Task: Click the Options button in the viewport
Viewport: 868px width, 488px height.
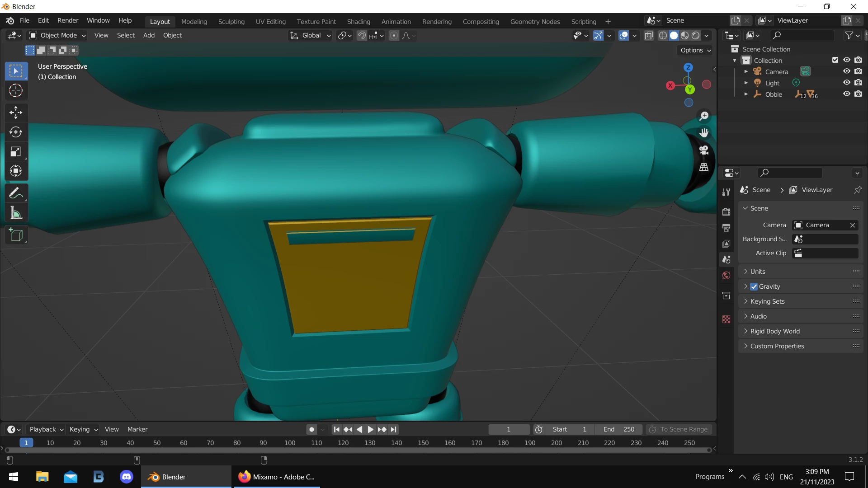Action: click(x=695, y=50)
